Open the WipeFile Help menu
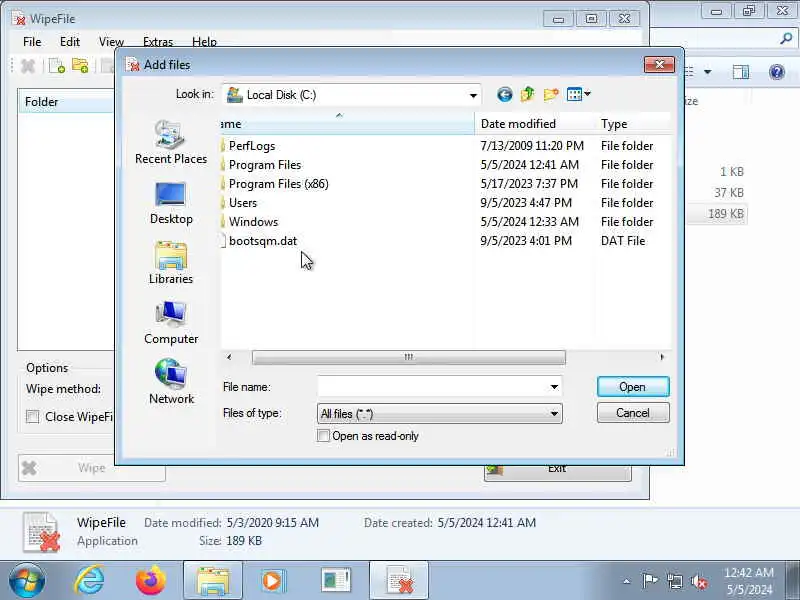Image resolution: width=800 pixels, height=600 pixels. [x=204, y=42]
